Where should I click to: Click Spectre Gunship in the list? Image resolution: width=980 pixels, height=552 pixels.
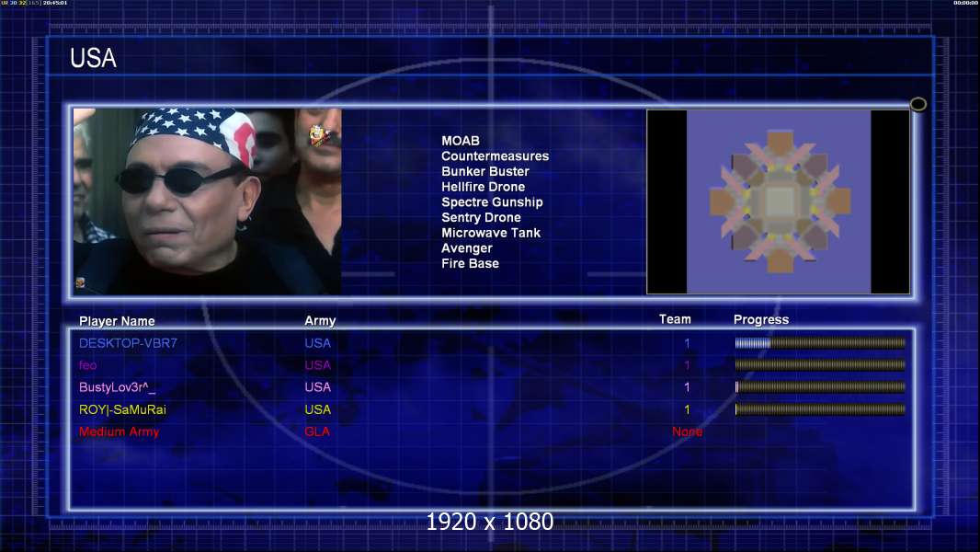492,202
